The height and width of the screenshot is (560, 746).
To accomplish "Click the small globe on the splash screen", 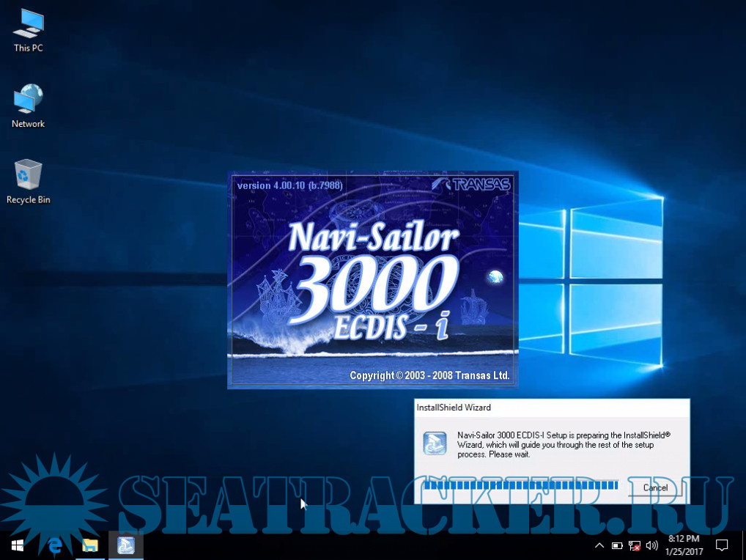I will point(495,277).
